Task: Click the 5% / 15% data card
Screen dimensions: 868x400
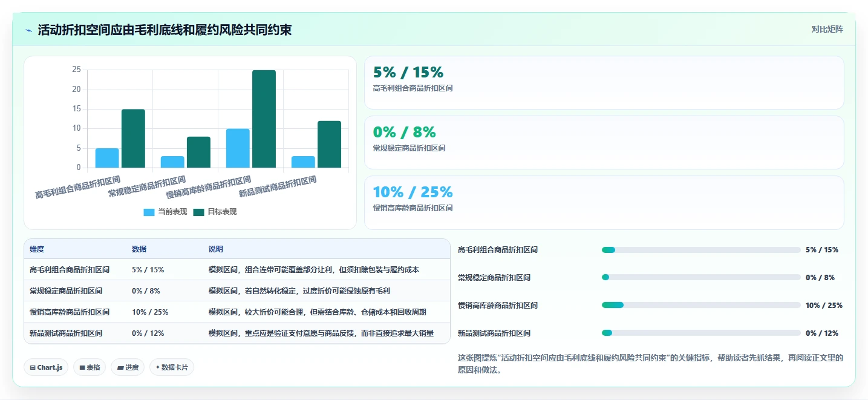Action: [x=604, y=82]
